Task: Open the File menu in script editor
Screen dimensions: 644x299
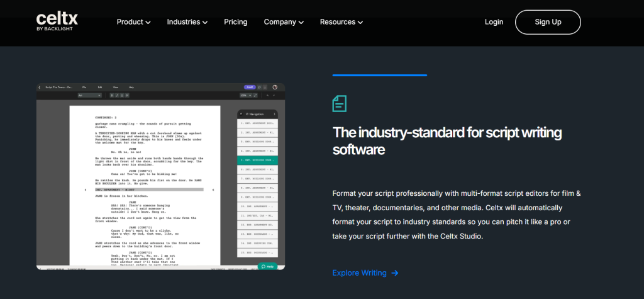Action: coord(84,87)
